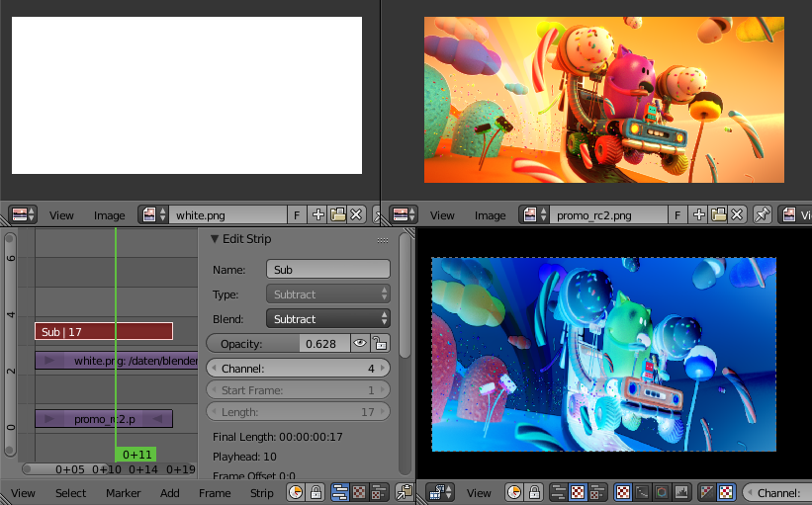Screen dimensions: 812x505
Task: Open preview editor type selector
Action: (440, 492)
